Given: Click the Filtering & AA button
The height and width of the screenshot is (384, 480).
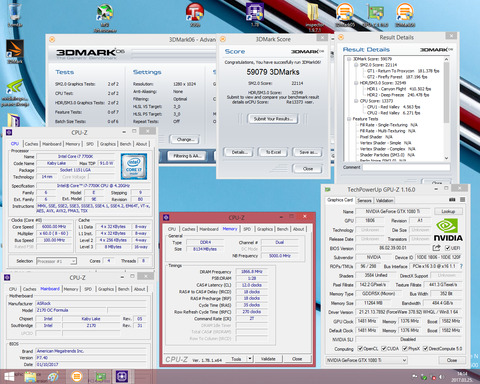Looking at the screenshot, I should pyautogui.click(x=187, y=156).
